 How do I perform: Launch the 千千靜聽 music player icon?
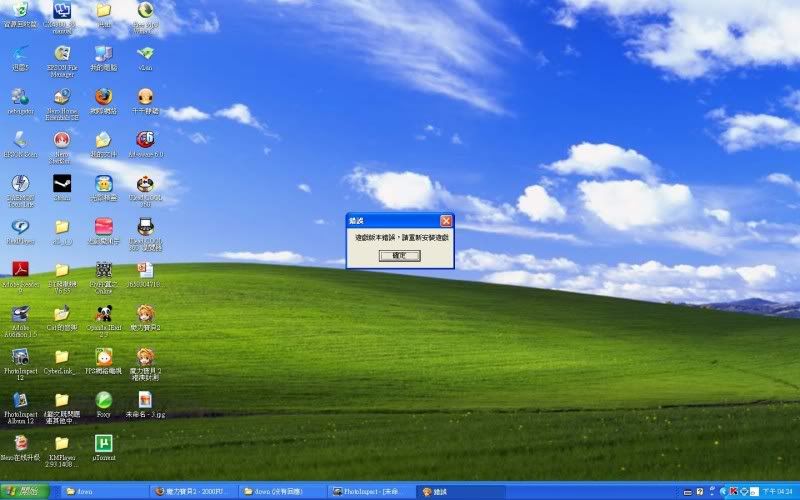point(145,101)
